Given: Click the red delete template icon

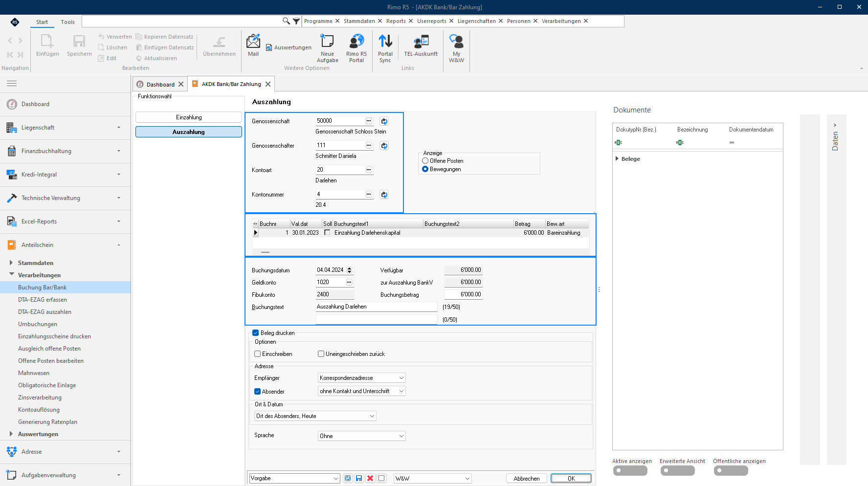Looking at the screenshot, I should [370, 478].
